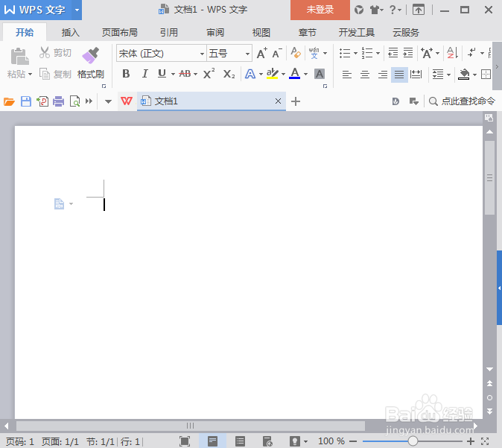This screenshot has width=502, height=448.
Task: Align text right
Action: point(383,75)
